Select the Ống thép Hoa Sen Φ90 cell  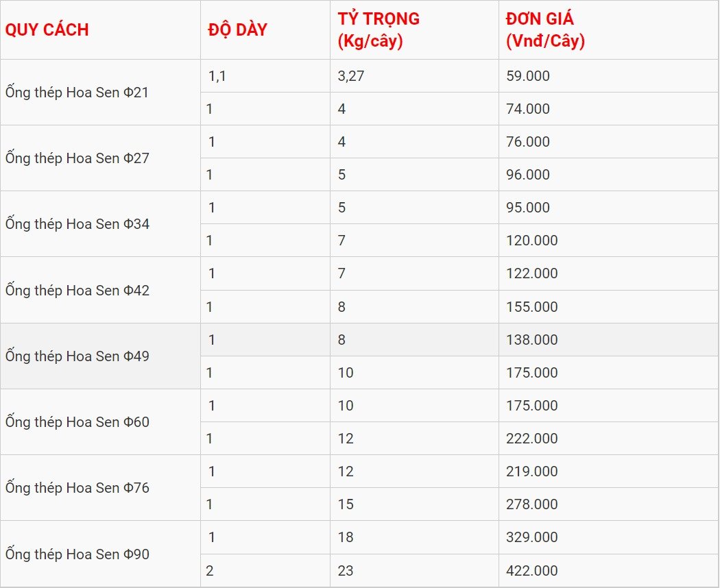tap(100, 554)
